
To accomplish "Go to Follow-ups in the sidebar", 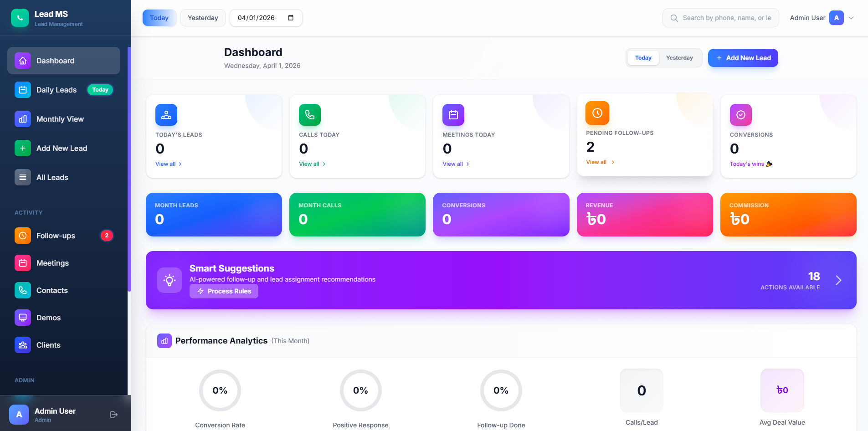I will (x=56, y=236).
